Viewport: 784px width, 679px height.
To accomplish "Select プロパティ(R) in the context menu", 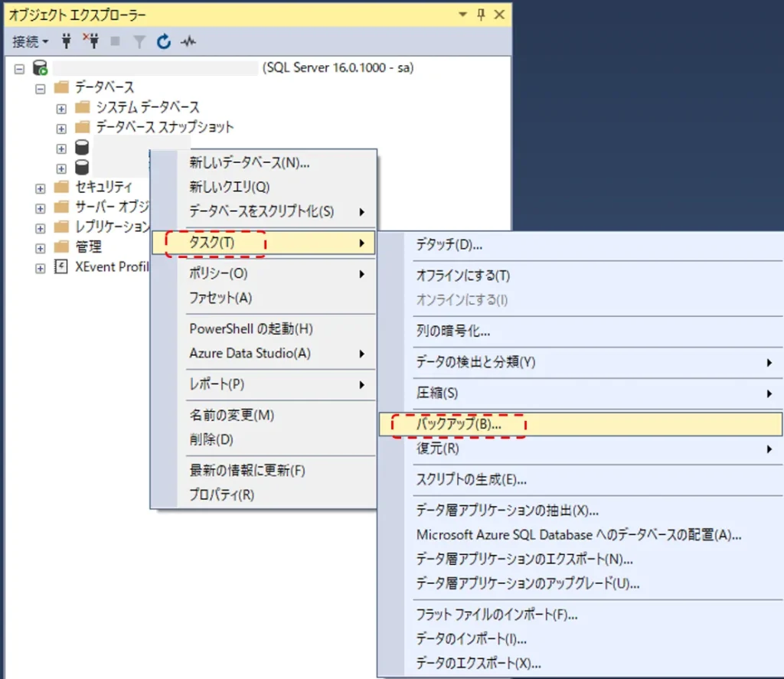I will [221, 495].
